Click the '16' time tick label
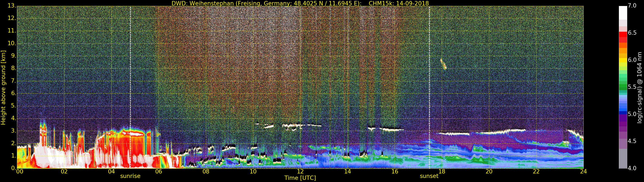 coord(395,172)
